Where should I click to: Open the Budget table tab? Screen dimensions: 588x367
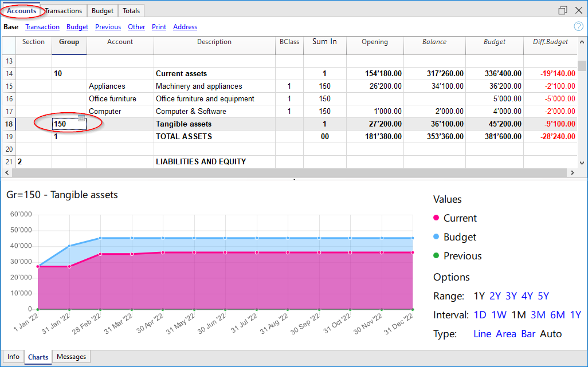click(103, 10)
